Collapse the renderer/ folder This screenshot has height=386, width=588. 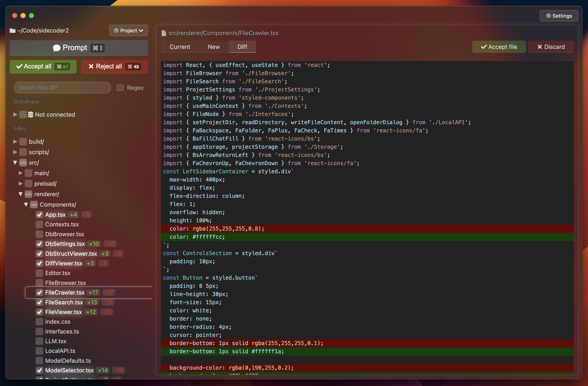(x=21, y=194)
